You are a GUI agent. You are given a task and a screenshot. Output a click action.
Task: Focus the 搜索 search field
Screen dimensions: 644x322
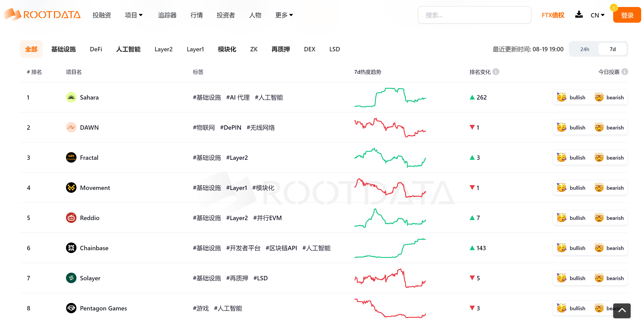click(474, 15)
